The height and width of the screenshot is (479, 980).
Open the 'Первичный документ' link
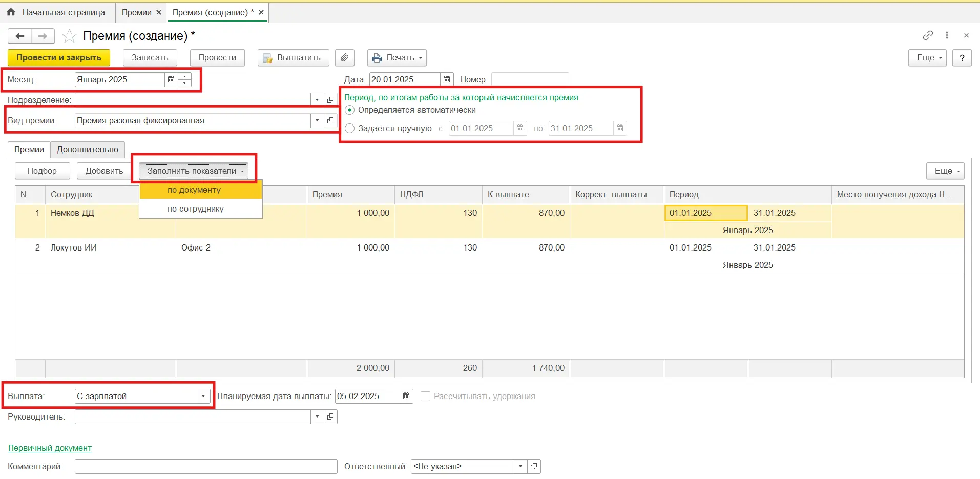pyautogui.click(x=50, y=448)
